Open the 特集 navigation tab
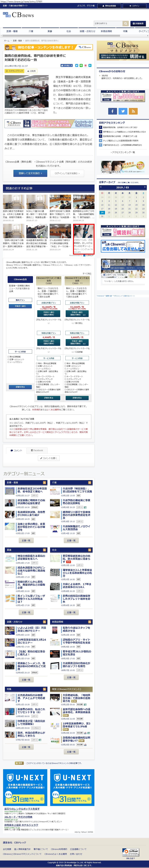The width and height of the screenshot is (149, 868). (125, 31)
